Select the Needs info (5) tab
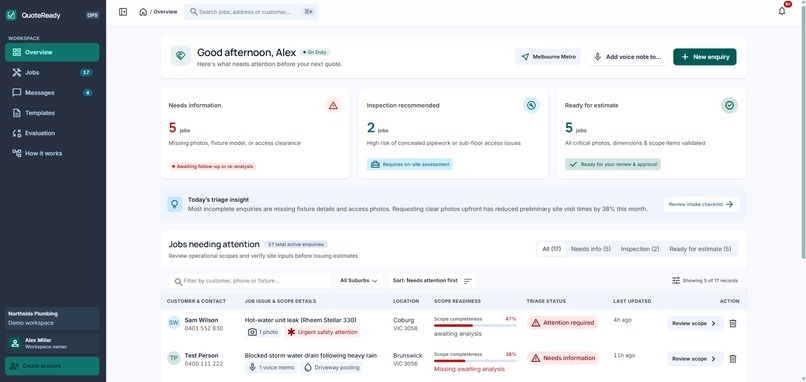 point(591,249)
